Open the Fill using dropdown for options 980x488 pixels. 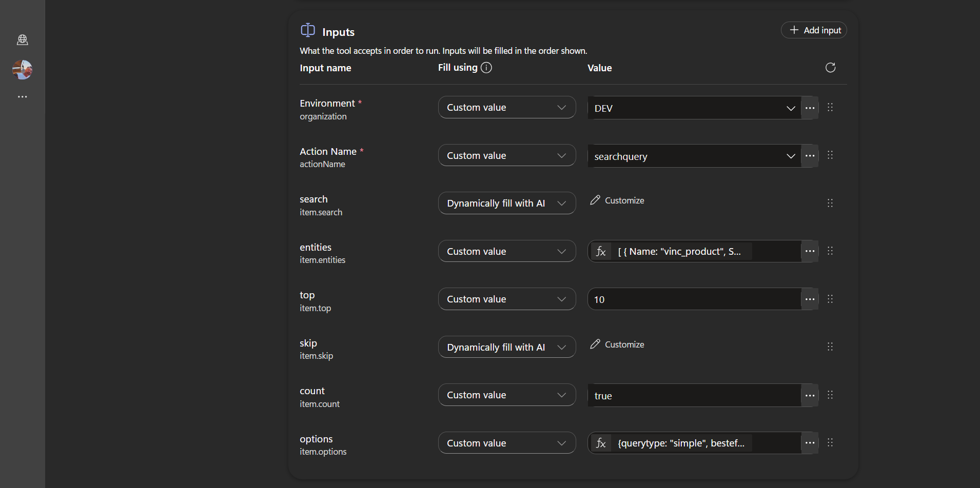[507, 443]
